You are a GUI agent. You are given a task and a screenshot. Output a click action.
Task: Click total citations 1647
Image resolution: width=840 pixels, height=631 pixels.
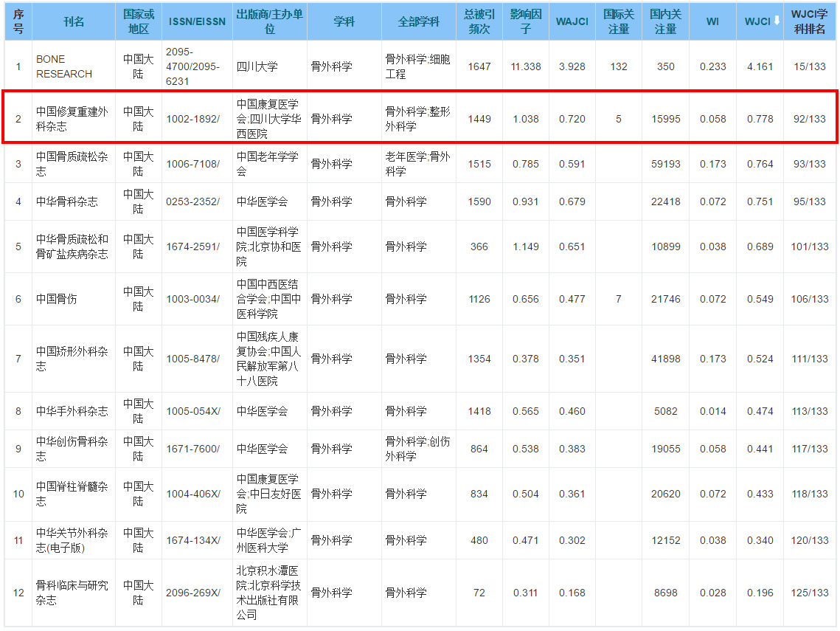coord(479,66)
